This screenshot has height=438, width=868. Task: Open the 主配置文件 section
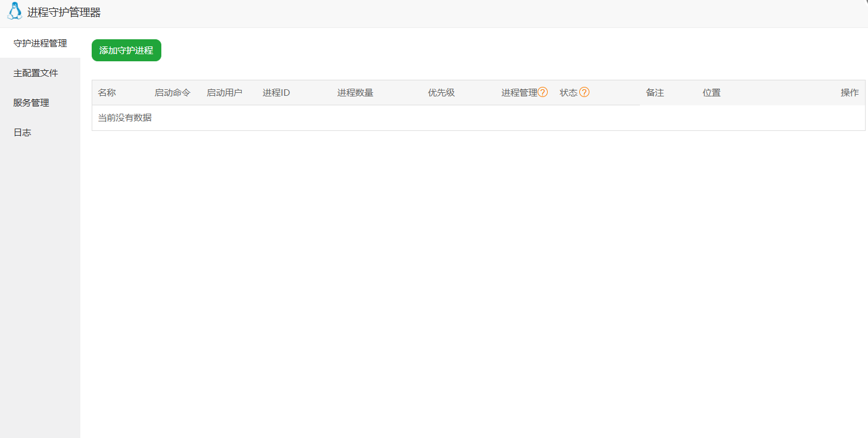tap(36, 73)
